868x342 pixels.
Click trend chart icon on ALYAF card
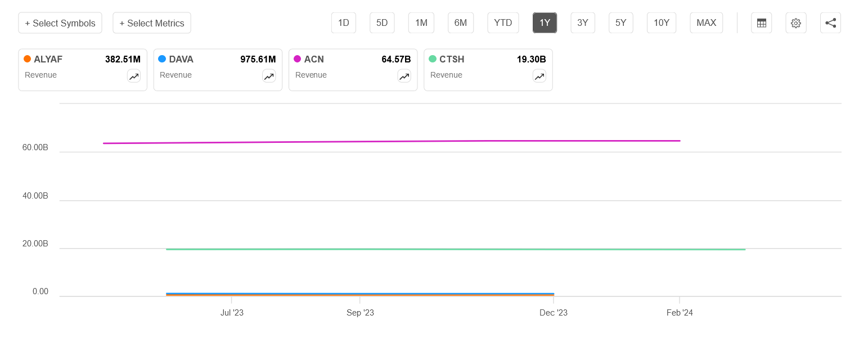pyautogui.click(x=134, y=76)
